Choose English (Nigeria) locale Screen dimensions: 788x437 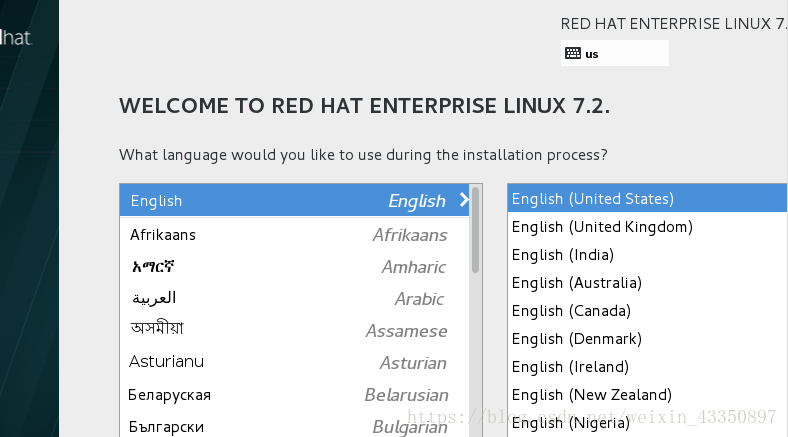click(x=647, y=423)
